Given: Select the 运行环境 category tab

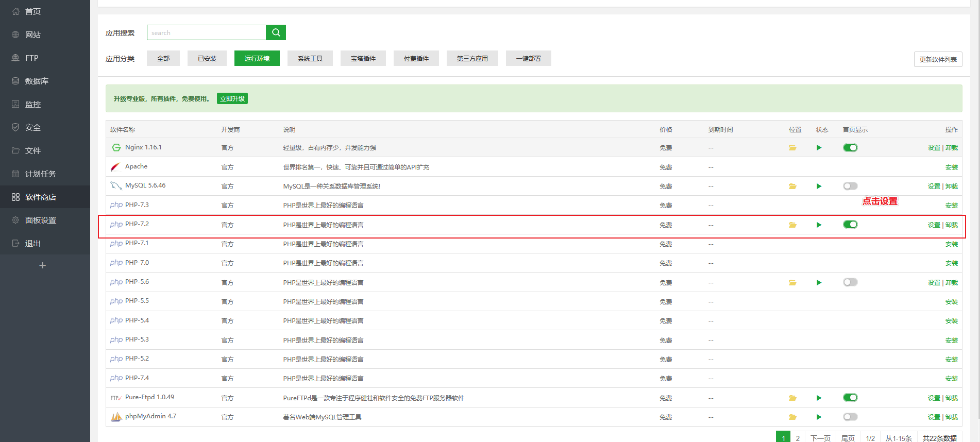Looking at the screenshot, I should coord(257,58).
